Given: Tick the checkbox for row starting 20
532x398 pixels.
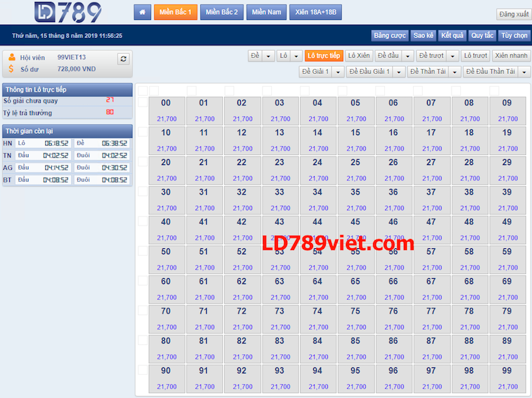Looking at the screenshot, I should (143, 161).
